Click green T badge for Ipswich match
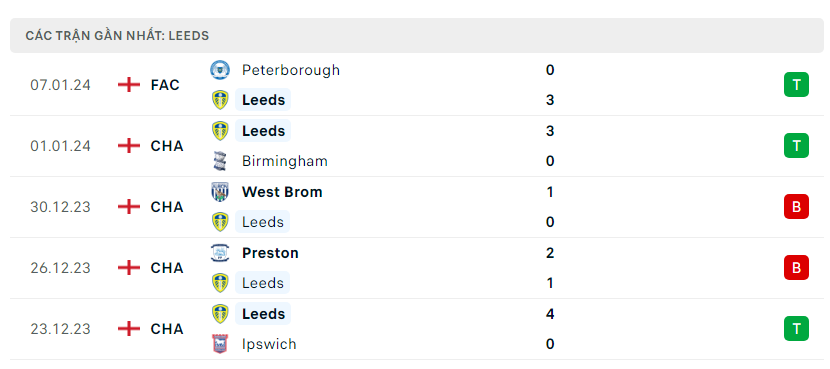Viewport: 830px width, 369px height. click(796, 329)
